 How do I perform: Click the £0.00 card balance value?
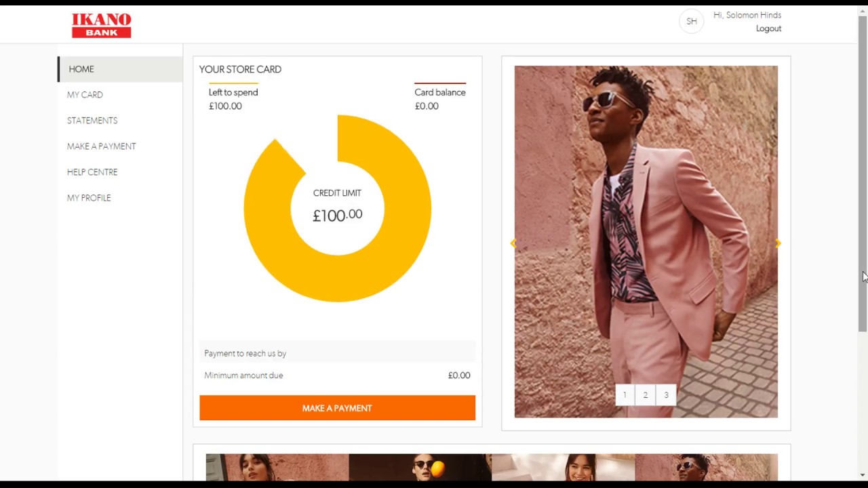click(x=427, y=106)
